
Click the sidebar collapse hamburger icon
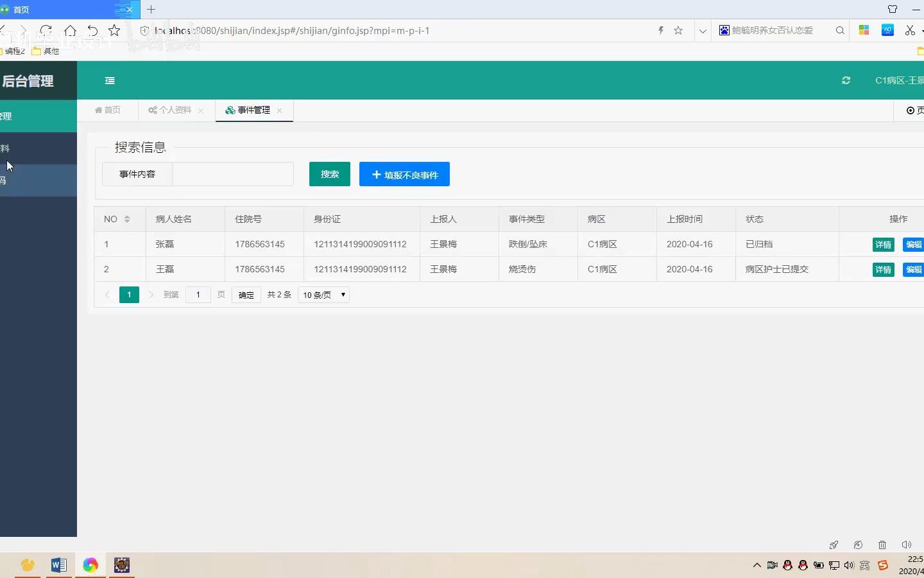tap(110, 80)
